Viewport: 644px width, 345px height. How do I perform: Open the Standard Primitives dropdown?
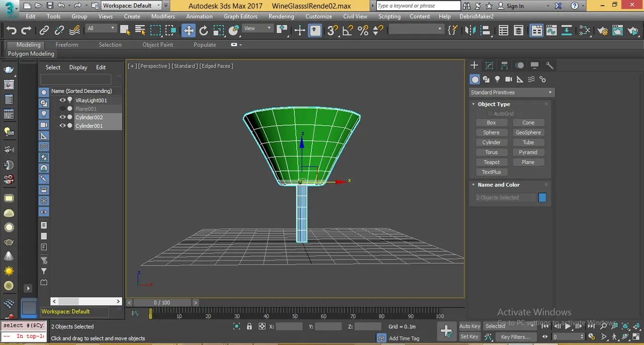pos(511,93)
